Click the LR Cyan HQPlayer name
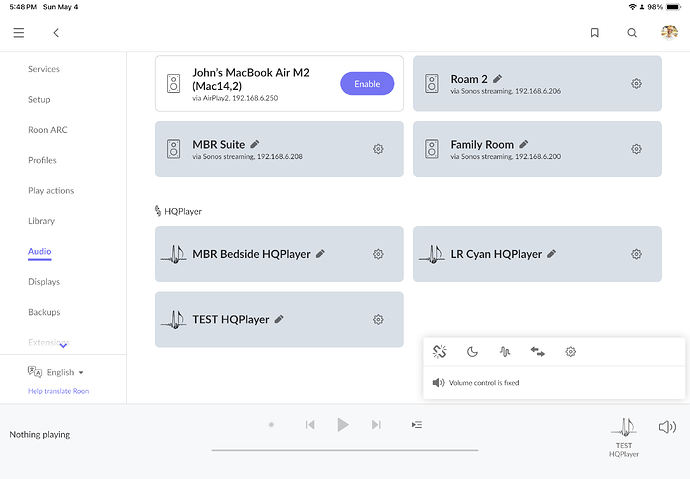 (x=496, y=254)
